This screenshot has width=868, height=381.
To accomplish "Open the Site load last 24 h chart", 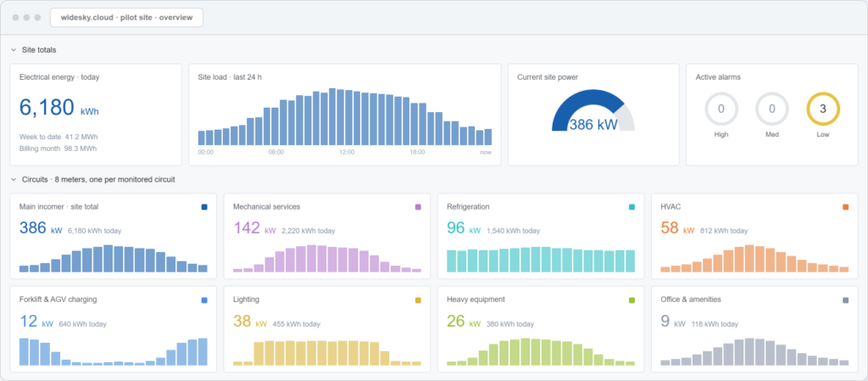I will (345, 116).
